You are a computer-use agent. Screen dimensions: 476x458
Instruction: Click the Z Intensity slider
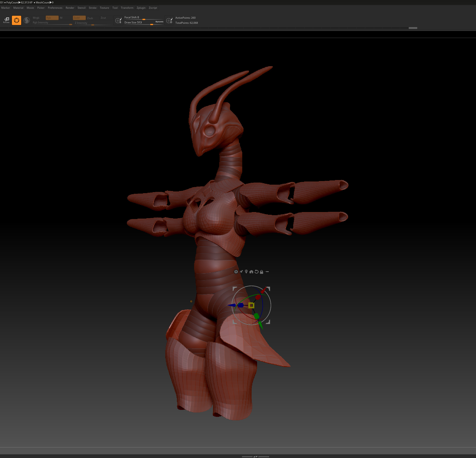click(94, 23)
